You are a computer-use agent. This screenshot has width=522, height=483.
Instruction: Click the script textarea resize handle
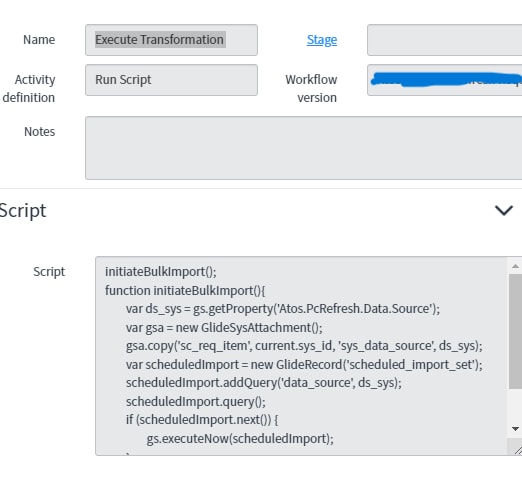518,450
